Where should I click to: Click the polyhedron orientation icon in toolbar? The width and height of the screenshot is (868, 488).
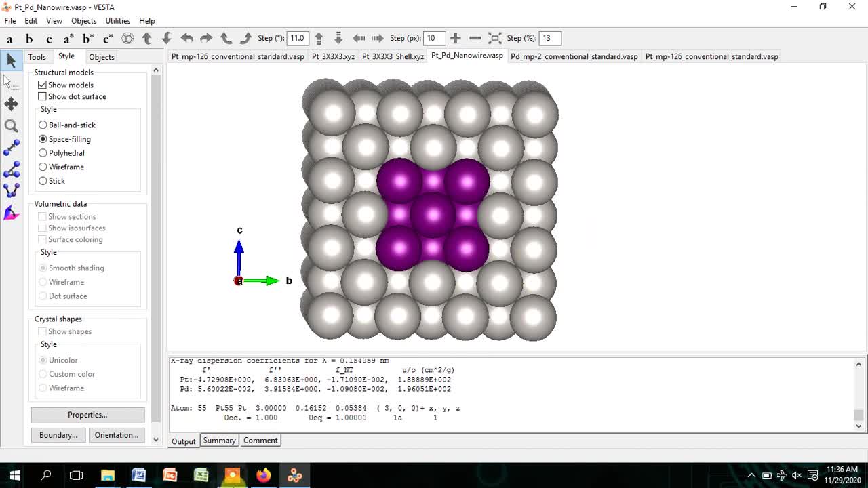pyautogui.click(x=127, y=39)
